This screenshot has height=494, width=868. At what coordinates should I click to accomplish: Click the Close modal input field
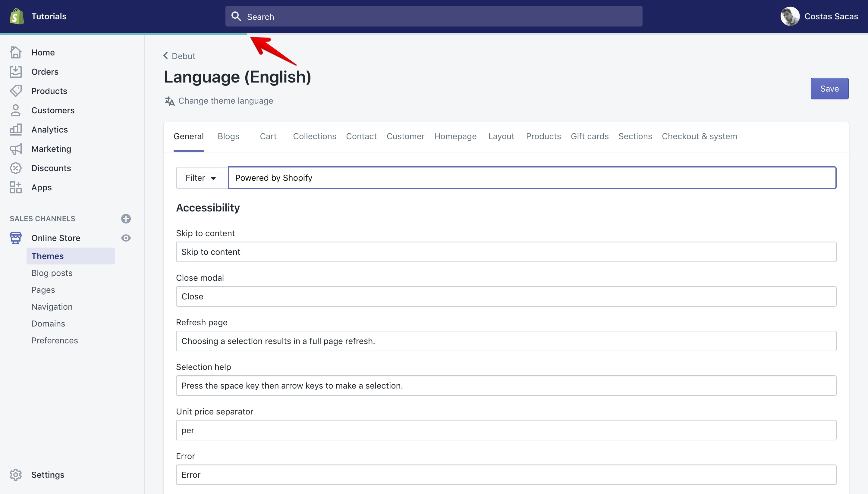tap(506, 296)
